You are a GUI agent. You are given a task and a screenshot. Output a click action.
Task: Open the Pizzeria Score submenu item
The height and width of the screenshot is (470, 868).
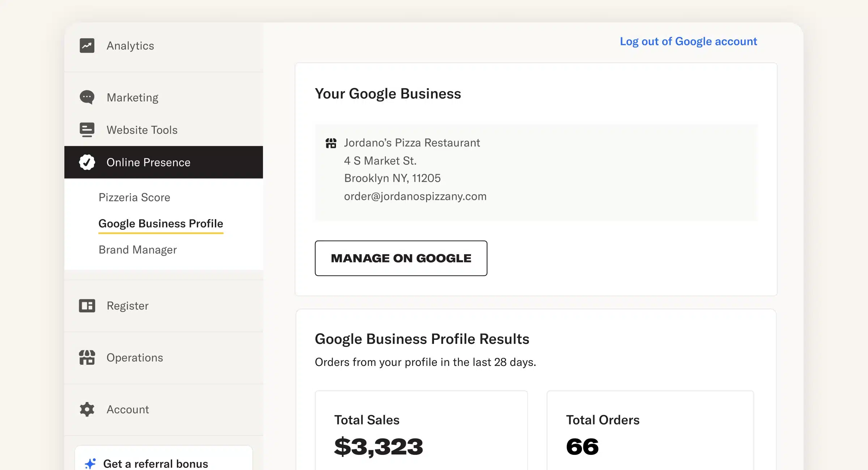pos(134,197)
